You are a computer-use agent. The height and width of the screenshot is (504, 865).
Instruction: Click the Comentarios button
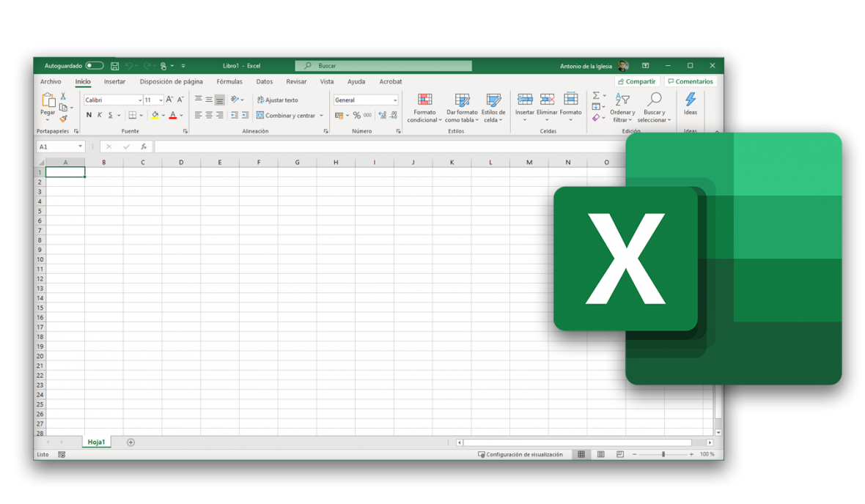pyautogui.click(x=691, y=81)
